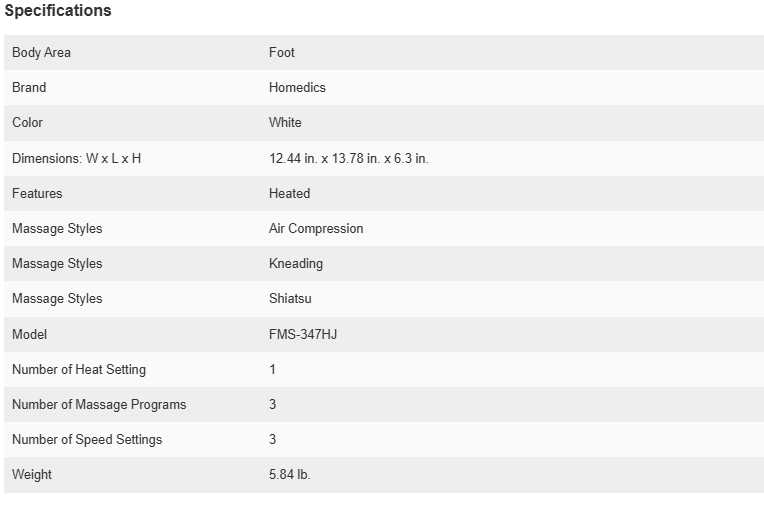Click the Color row label
Image resolution: width=764 pixels, height=507 pixels.
pos(27,123)
